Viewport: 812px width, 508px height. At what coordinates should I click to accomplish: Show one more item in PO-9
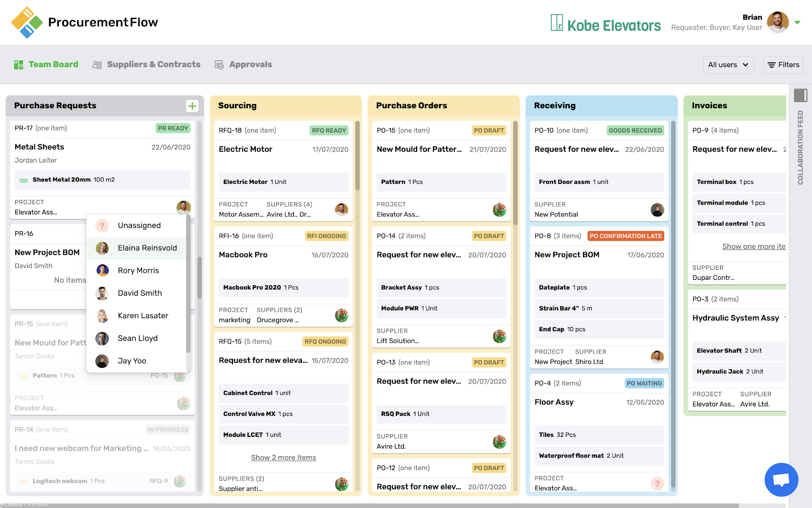click(754, 246)
